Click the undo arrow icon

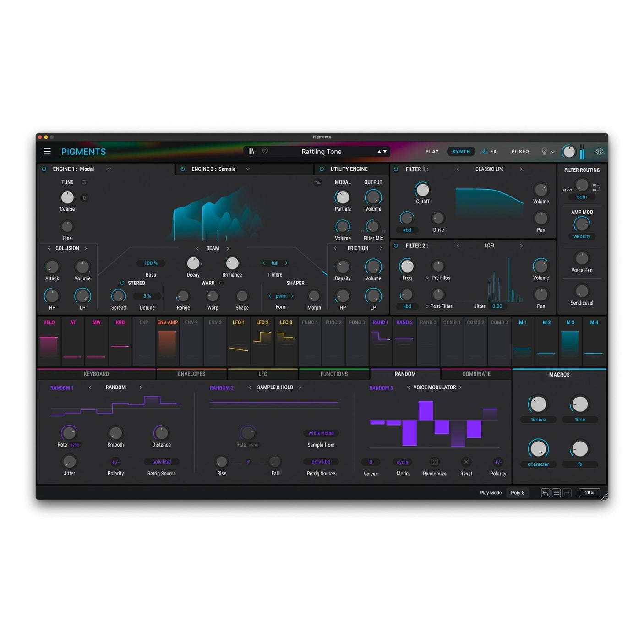coord(545,492)
